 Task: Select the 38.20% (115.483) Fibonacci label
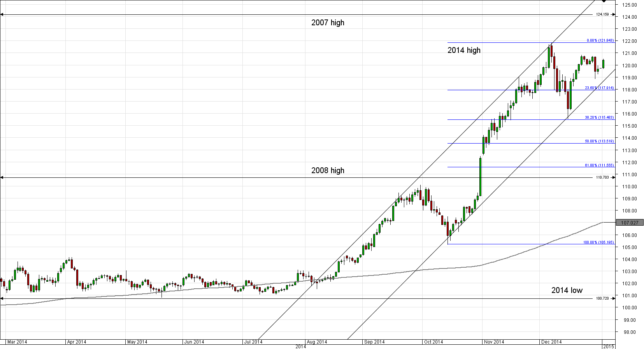(x=599, y=118)
